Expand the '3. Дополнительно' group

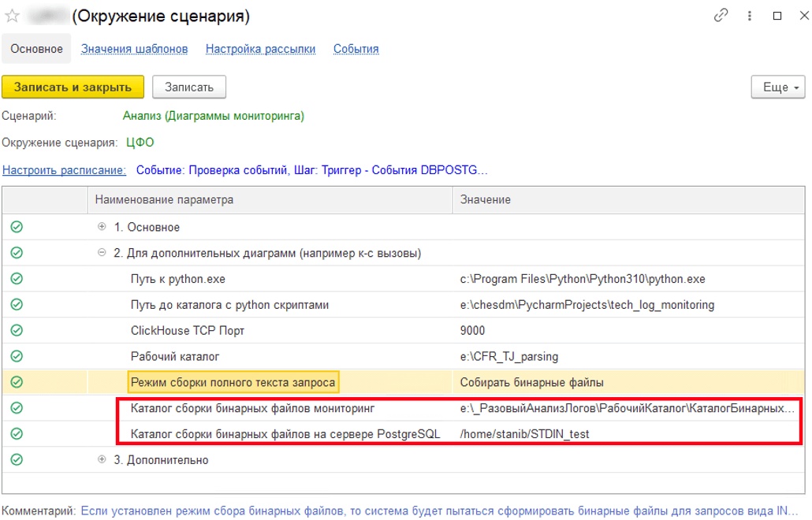pos(102,459)
